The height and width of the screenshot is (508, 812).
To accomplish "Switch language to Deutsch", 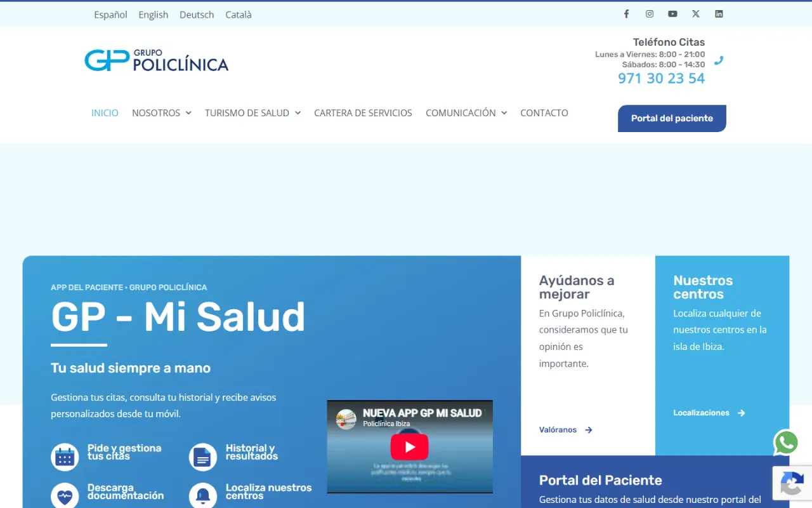I will [x=197, y=15].
